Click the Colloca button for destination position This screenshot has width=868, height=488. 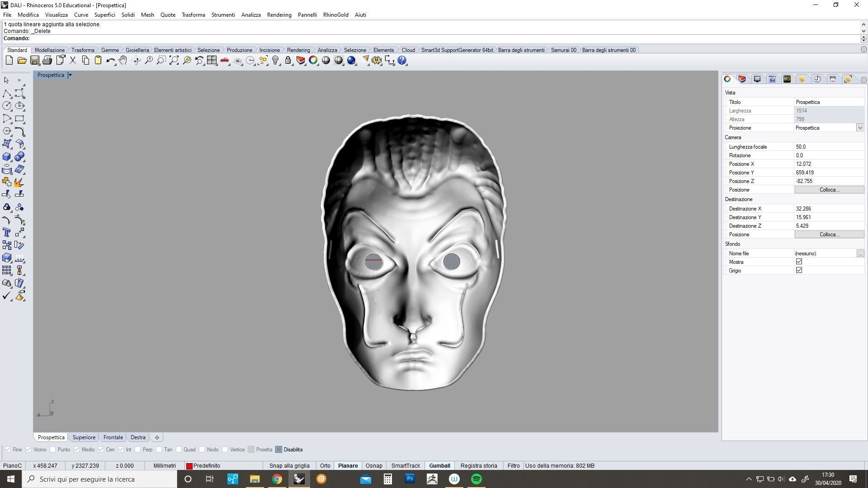point(829,235)
